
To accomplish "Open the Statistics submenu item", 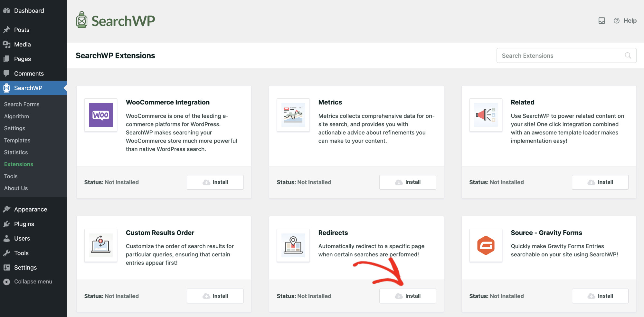I will coord(15,152).
